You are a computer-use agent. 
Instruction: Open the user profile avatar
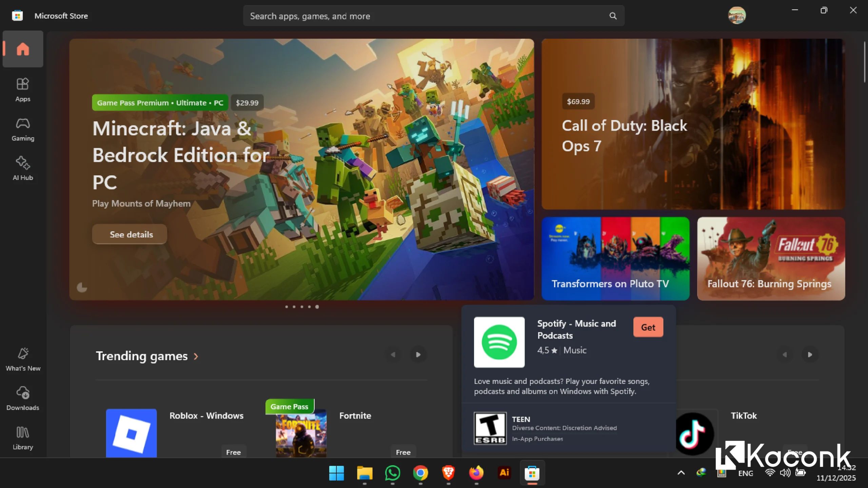click(736, 16)
